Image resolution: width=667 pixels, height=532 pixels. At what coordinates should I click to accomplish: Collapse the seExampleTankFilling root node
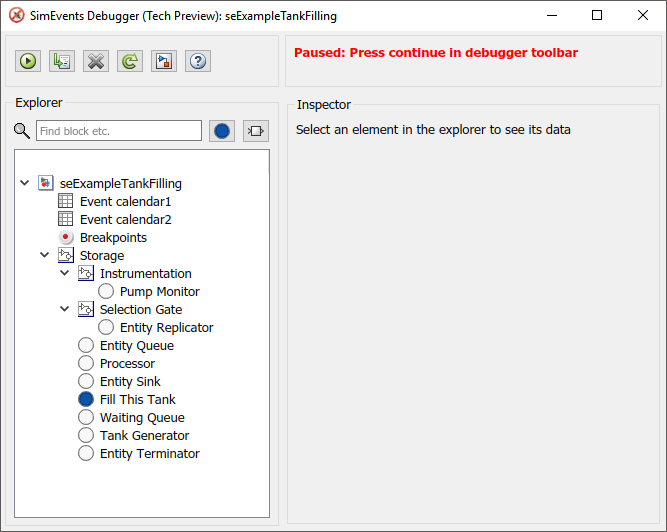pyautogui.click(x=25, y=184)
